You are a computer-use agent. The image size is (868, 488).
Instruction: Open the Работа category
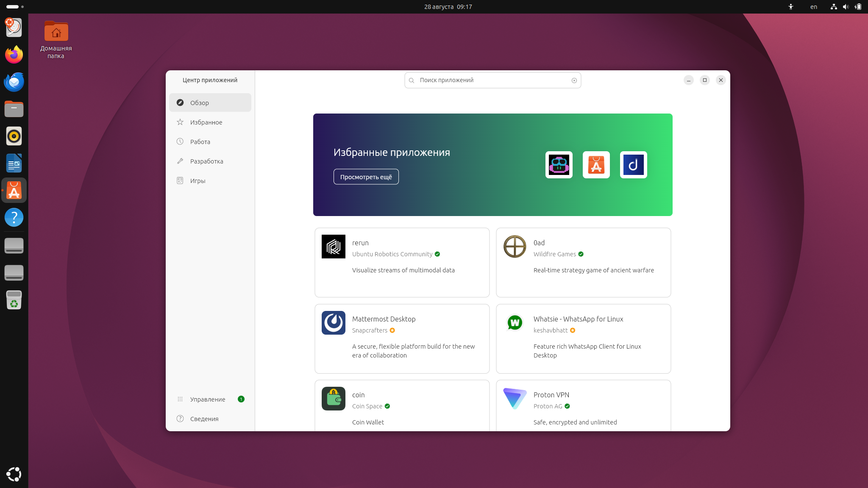point(210,141)
